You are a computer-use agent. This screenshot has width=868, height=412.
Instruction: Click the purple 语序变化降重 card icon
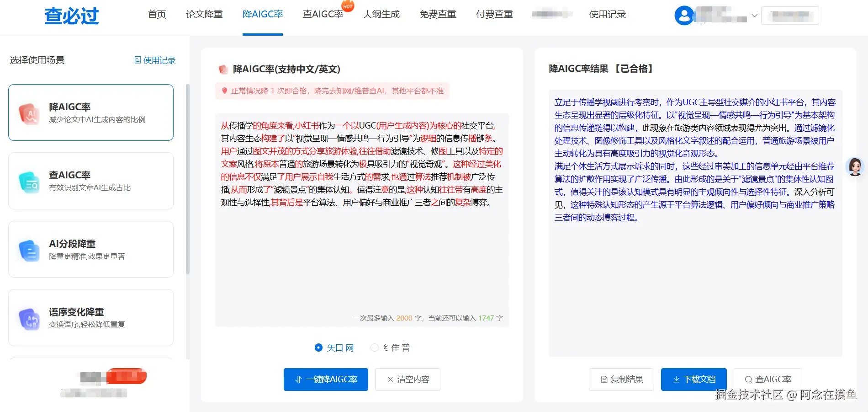[x=29, y=318]
